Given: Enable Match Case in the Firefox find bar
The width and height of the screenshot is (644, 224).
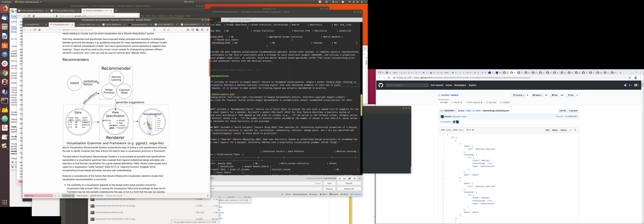Looking at the screenshot, I should (82, 196).
